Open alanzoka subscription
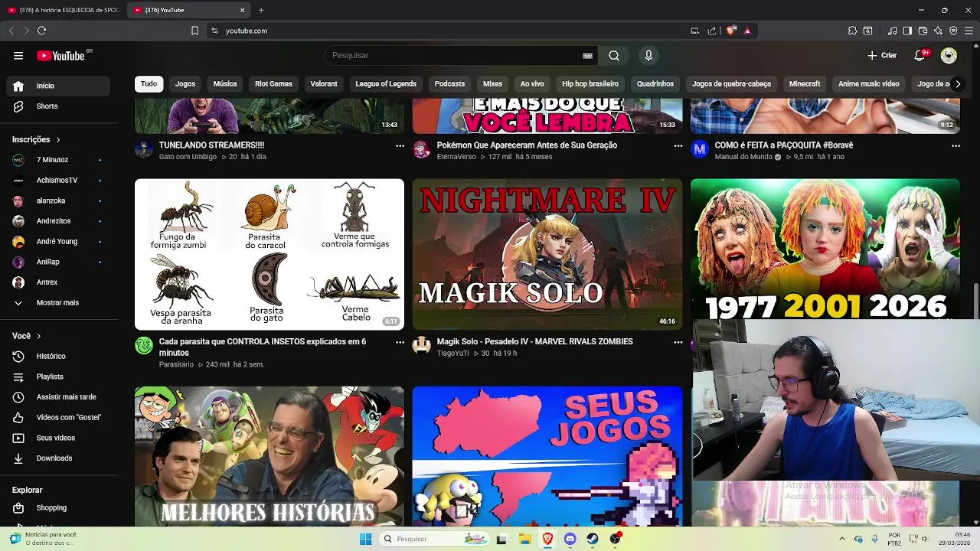The image size is (980, 551). (x=58, y=201)
